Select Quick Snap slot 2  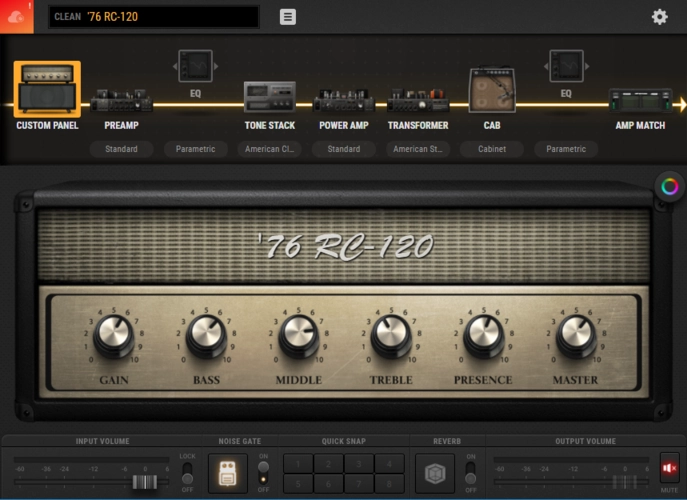(329, 464)
